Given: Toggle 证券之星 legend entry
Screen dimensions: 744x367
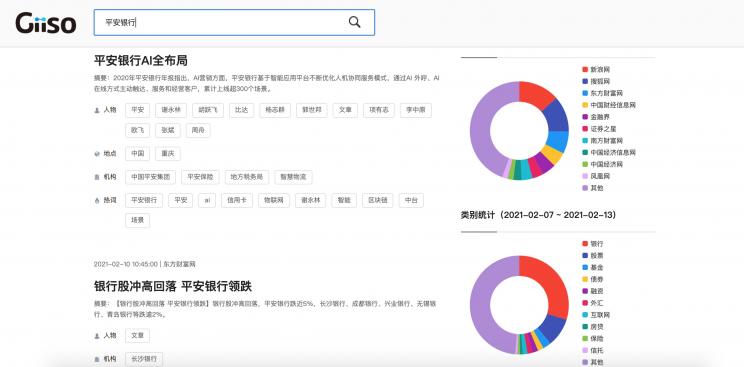Looking at the screenshot, I should pyautogui.click(x=599, y=129).
